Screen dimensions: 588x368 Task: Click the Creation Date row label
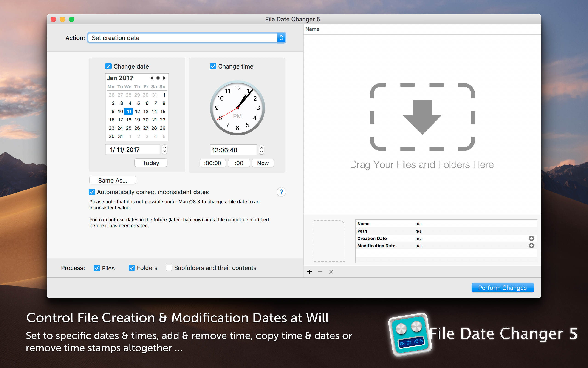click(372, 238)
